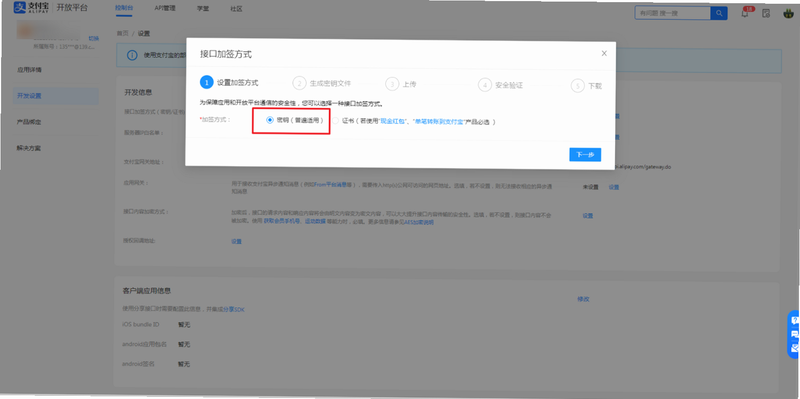The image size is (800, 399).
Task: Click the 开发信息 section heading
Action: 139,92
